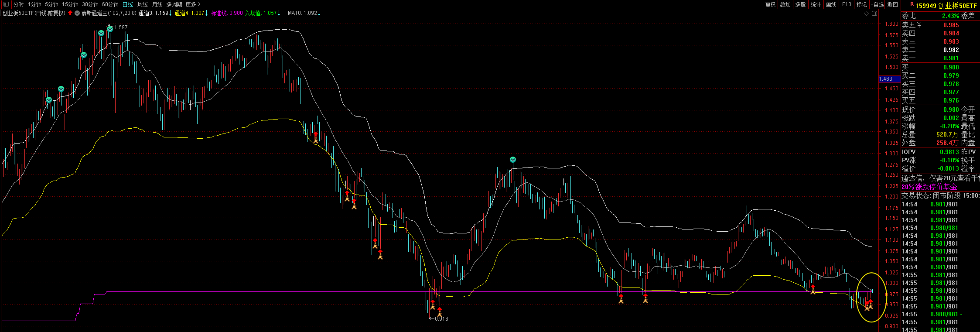
Task: Expand the 更多 periods menu
Action: click(193, 4)
